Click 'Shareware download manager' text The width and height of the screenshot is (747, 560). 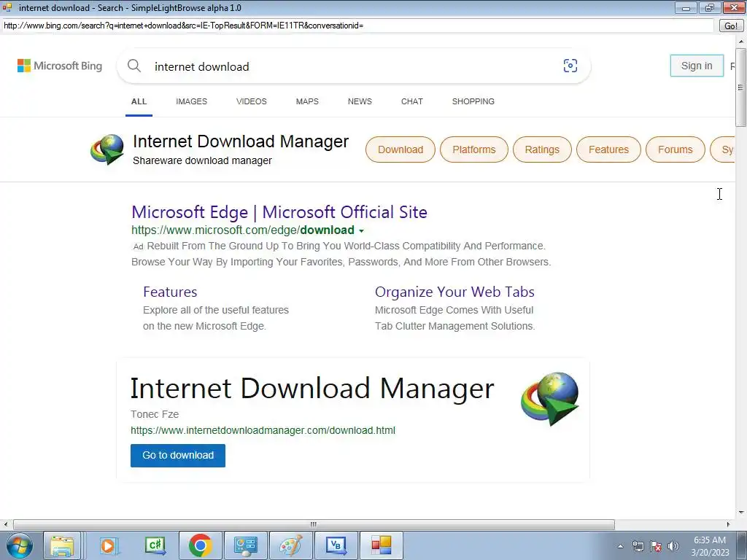tap(202, 161)
